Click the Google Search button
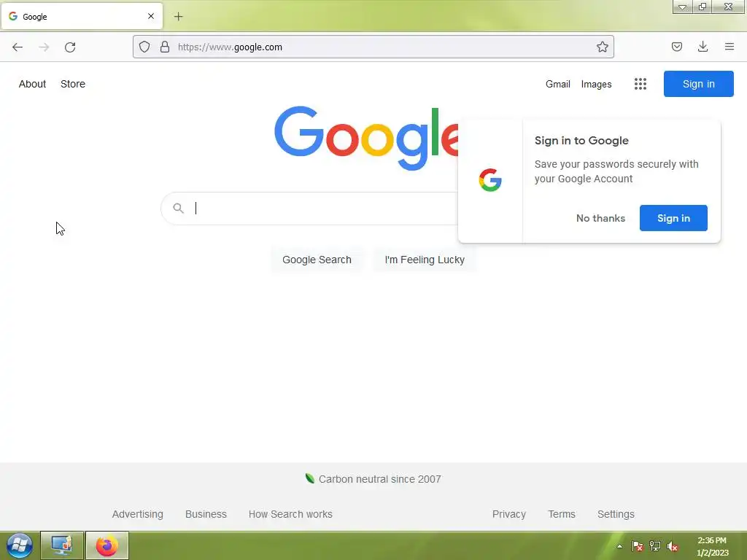 pyautogui.click(x=317, y=260)
